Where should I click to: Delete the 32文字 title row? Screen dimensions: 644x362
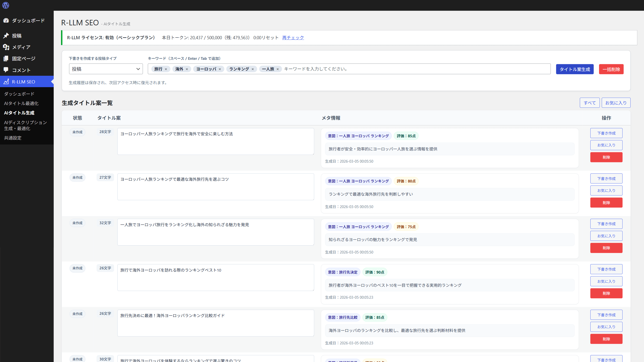point(606,248)
